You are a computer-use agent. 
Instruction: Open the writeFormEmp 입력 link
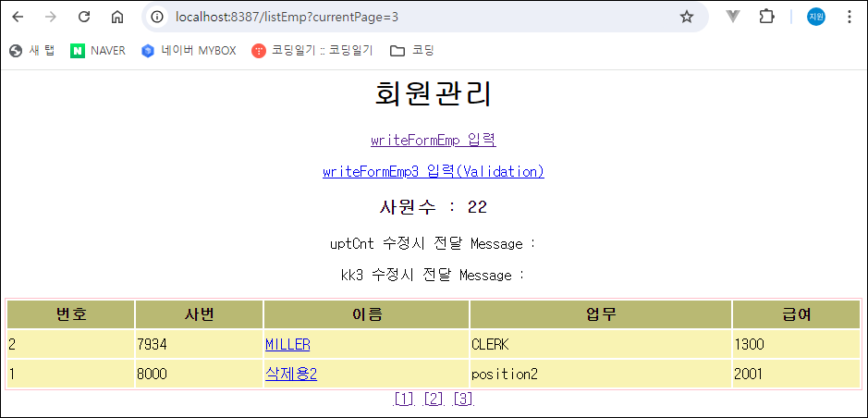[434, 140]
